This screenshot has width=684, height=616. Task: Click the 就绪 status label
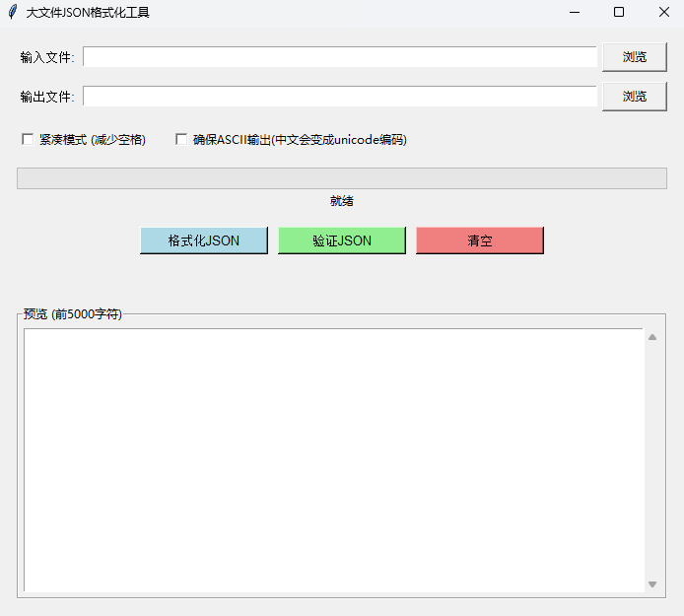pyautogui.click(x=341, y=201)
